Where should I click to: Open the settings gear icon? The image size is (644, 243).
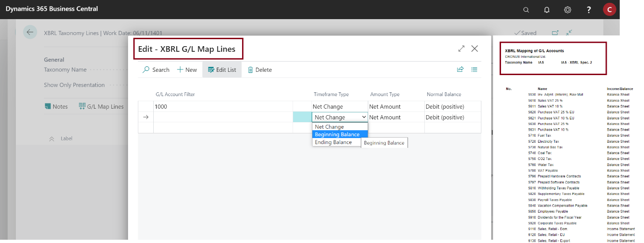567,10
